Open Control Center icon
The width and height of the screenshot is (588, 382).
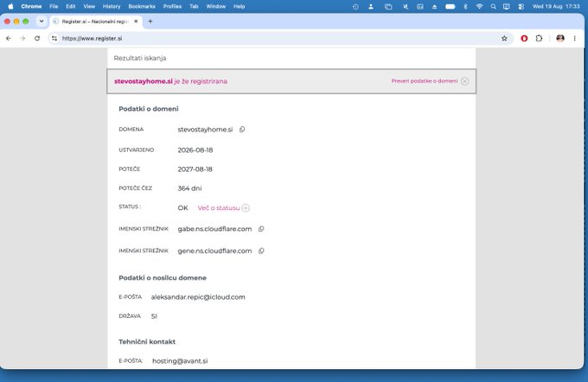[521, 6]
